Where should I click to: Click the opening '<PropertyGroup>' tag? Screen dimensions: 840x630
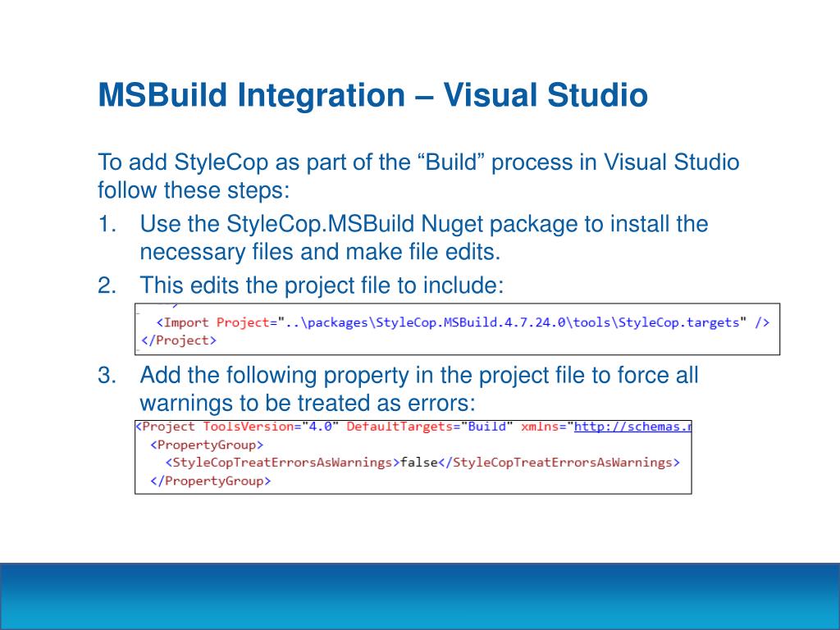tap(207, 445)
